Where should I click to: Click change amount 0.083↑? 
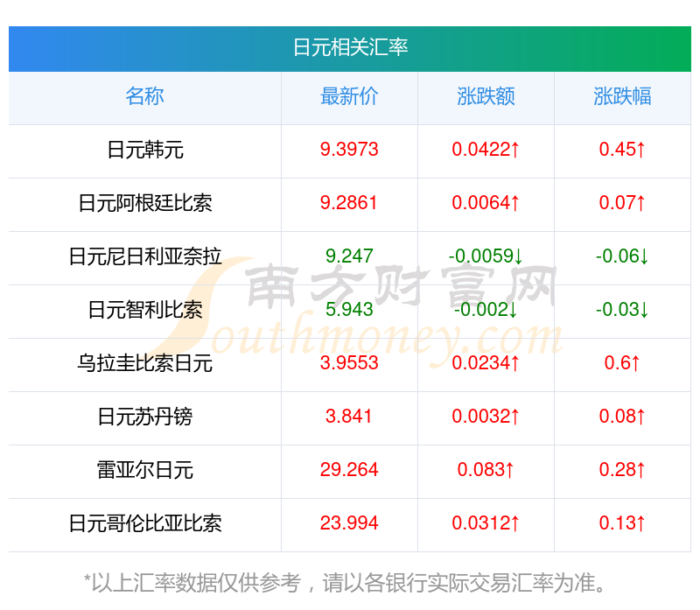486,470
